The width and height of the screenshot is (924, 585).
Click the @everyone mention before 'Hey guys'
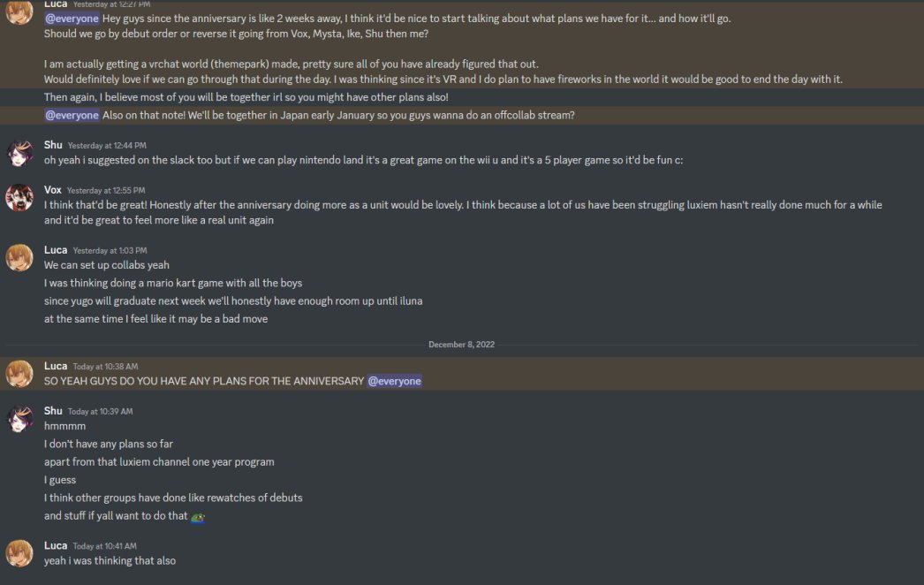pos(72,19)
